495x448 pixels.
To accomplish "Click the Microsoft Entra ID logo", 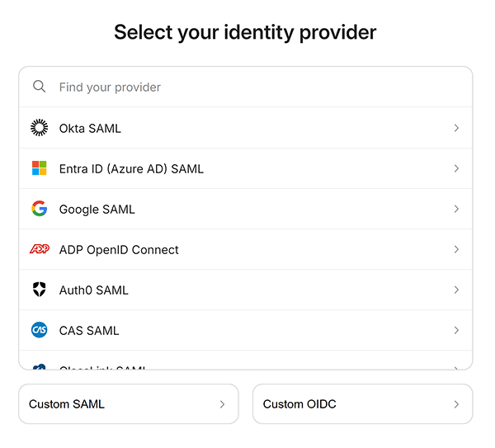I will coord(39,168).
